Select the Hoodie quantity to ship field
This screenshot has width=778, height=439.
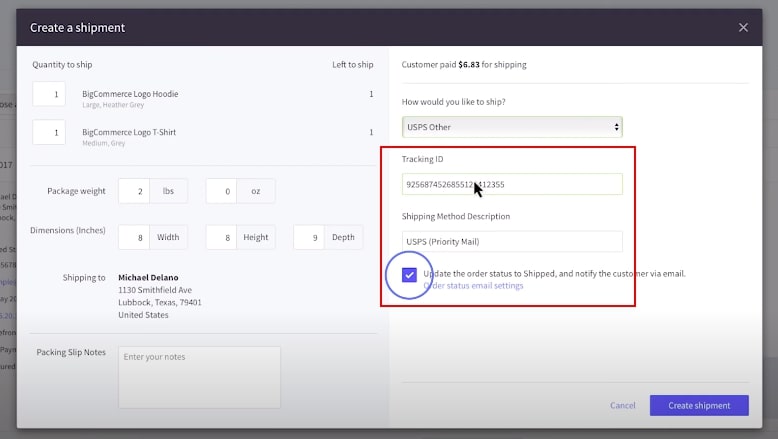tap(49, 94)
